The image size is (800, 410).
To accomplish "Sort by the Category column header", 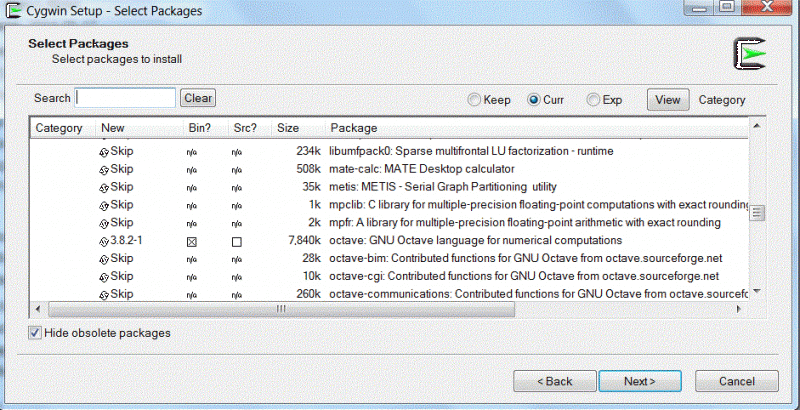I will point(63,128).
